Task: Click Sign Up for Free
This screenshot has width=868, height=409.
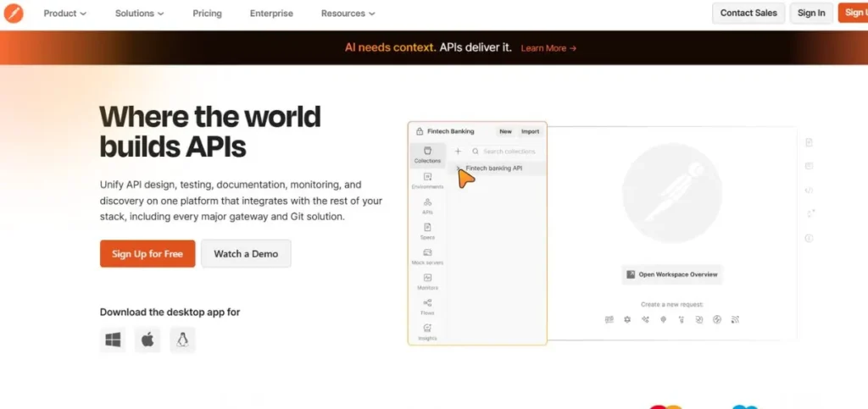Action: 147,254
